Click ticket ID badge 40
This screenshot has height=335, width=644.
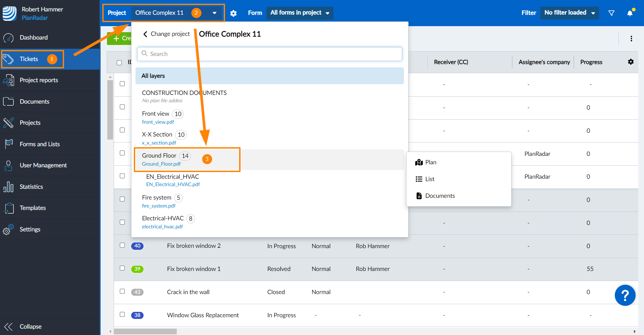point(137,246)
